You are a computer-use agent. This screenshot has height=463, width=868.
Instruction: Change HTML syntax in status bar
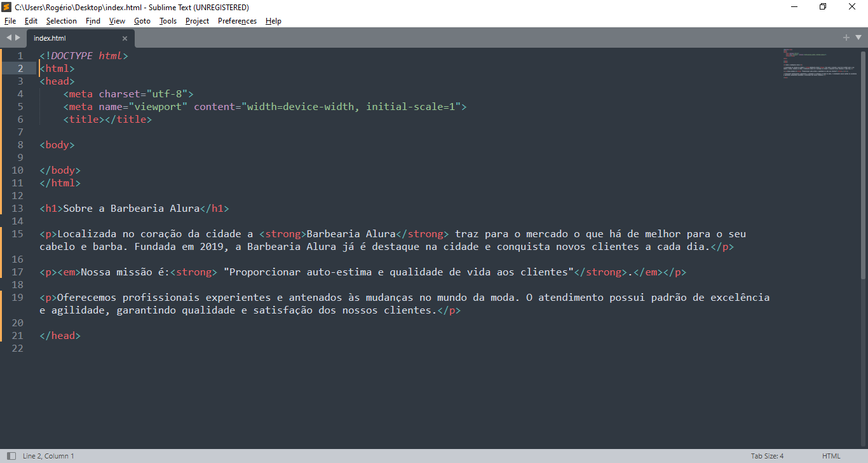point(831,456)
